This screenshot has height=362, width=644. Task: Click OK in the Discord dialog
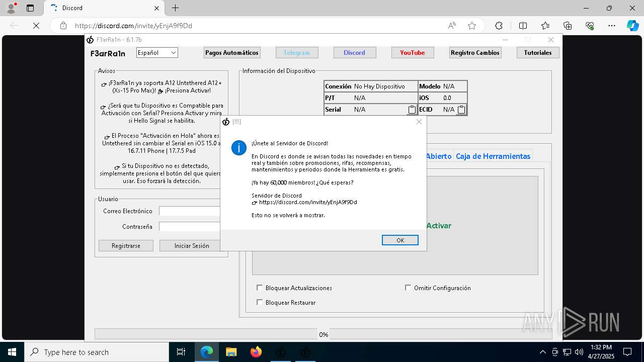pyautogui.click(x=400, y=240)
